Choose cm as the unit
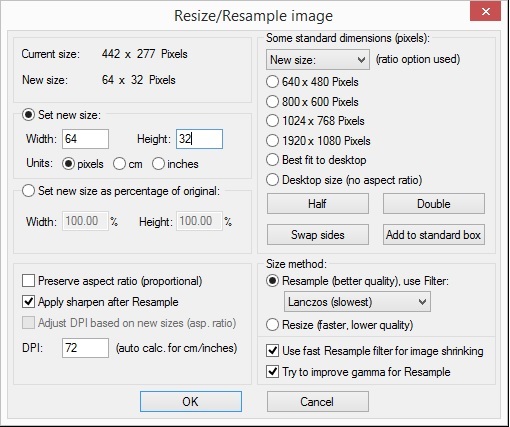This screenshot has width=510, height=427. tap(119, 164)
